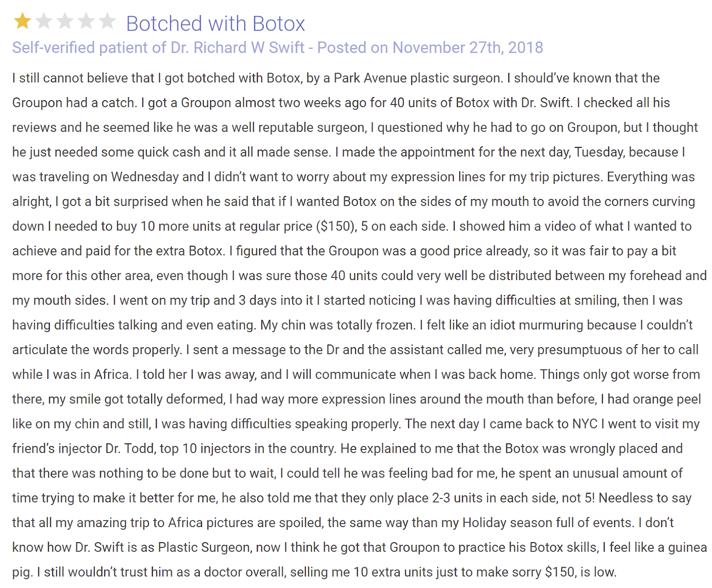Image resolution: width=712 pixels, height=588 pixels.
Task: Click the second gray star in the rating
Action: [44, 21]
